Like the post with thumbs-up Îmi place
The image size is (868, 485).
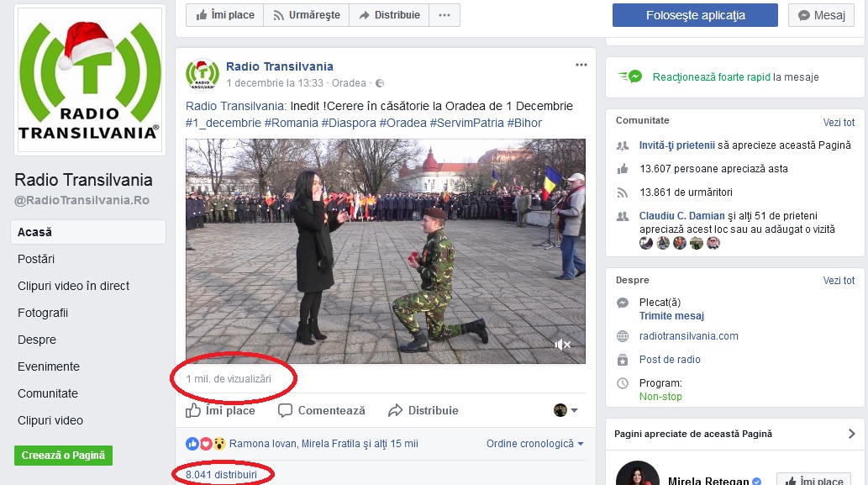coord(220,410)
